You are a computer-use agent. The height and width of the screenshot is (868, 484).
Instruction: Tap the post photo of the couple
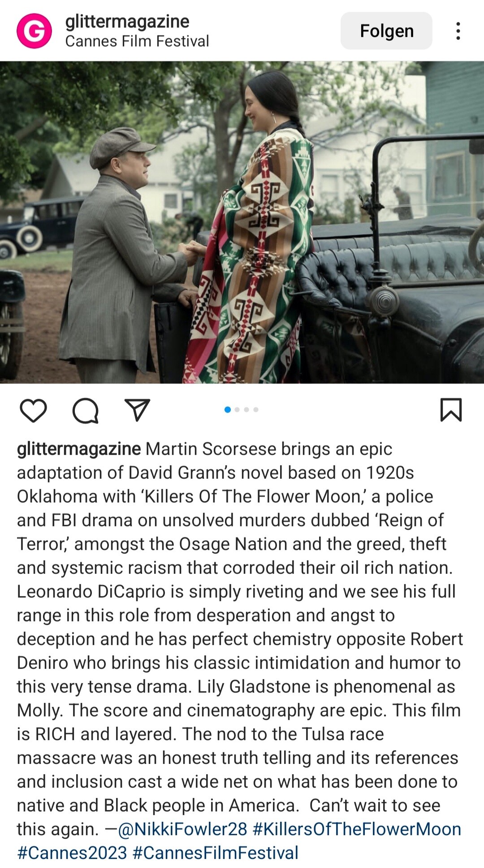coord(242,222)
